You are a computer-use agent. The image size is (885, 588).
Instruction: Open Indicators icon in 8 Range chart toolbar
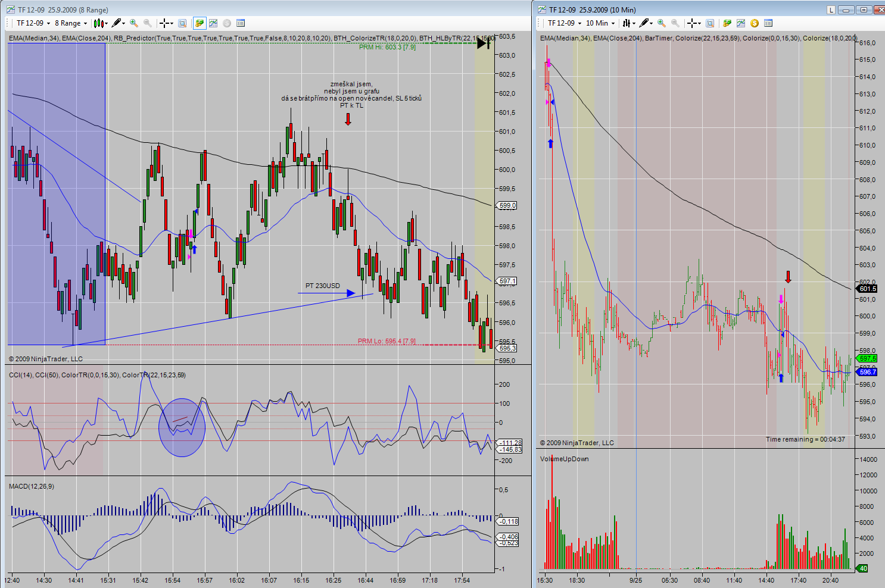pyautogui.click(x=213, y=23)
